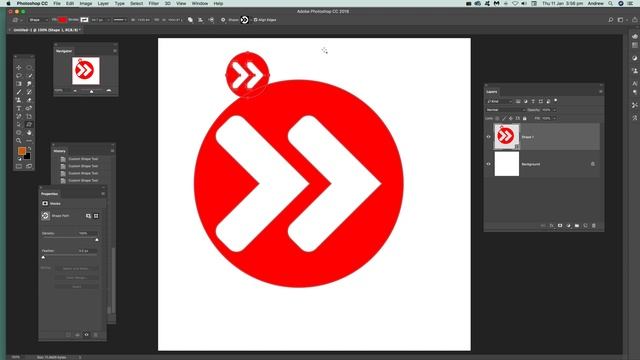Image resolution: width=640 pixels, height=360 pixels.
Task: Open path operations in options bar
Action: tap(190, 20)
